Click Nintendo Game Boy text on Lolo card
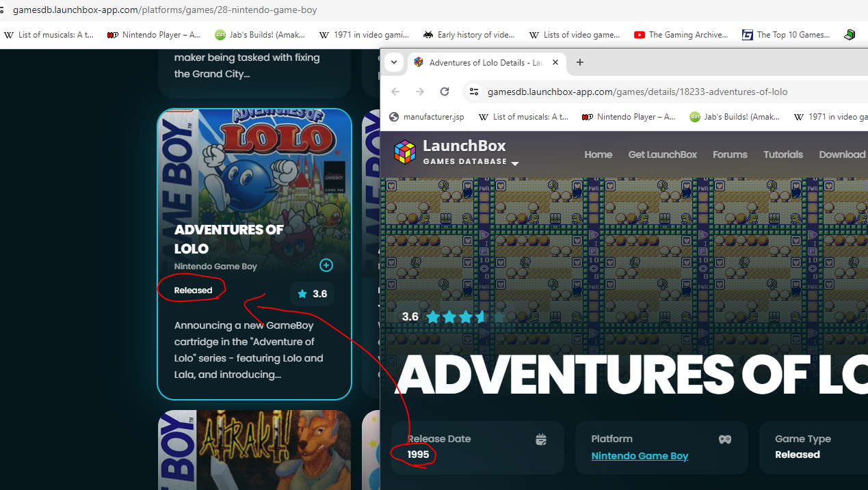 (215, 267)
